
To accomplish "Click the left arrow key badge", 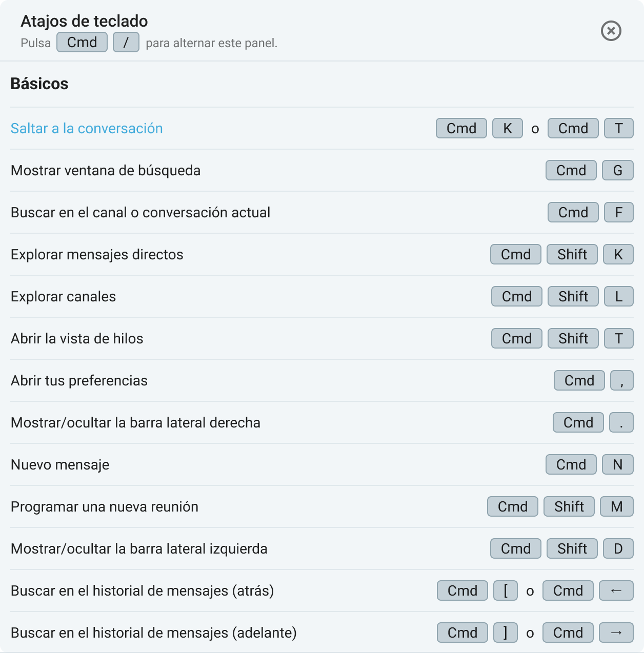I will 616,590.
